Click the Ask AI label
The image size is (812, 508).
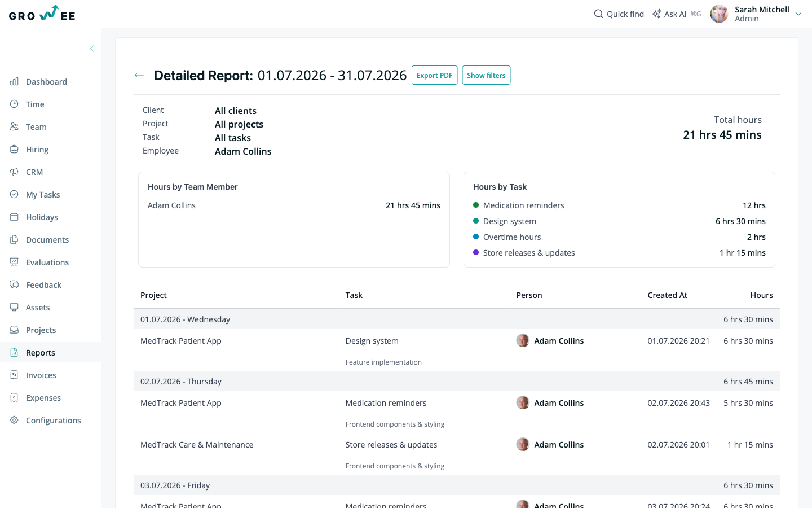tap(676, 14)
